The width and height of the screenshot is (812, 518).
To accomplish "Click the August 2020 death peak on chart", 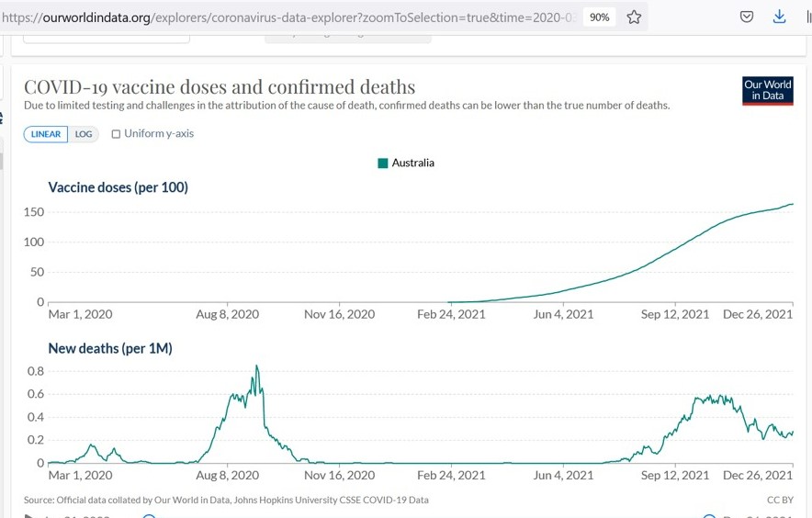I will pos(256,367).
